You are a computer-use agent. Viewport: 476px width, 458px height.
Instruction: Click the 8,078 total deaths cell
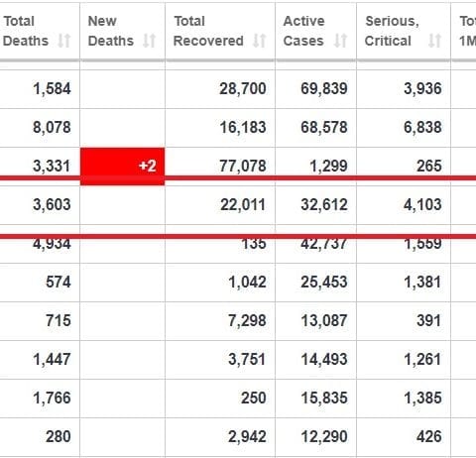pos(40,128)
